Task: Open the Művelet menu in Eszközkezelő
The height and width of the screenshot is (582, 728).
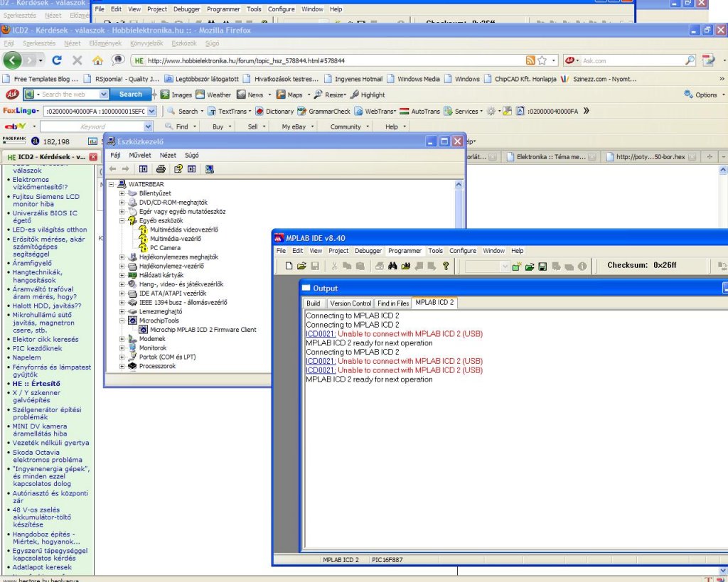Action: (140, 156)
